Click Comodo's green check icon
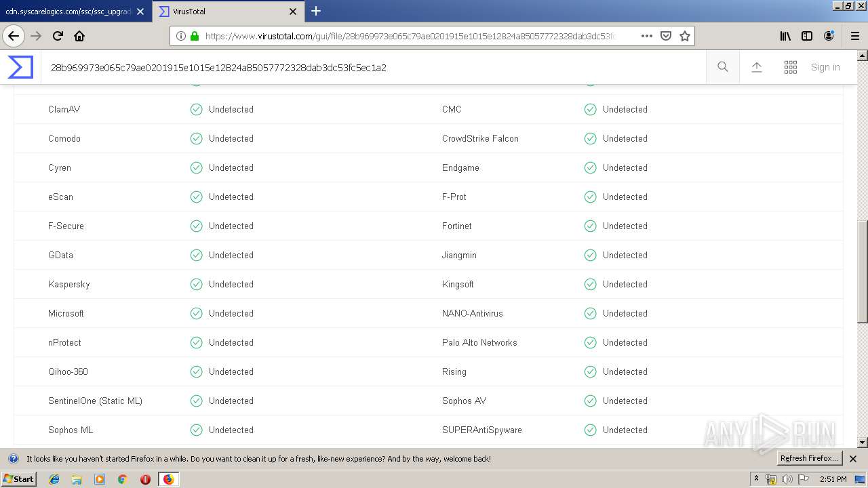 click(x=197, y=138)
